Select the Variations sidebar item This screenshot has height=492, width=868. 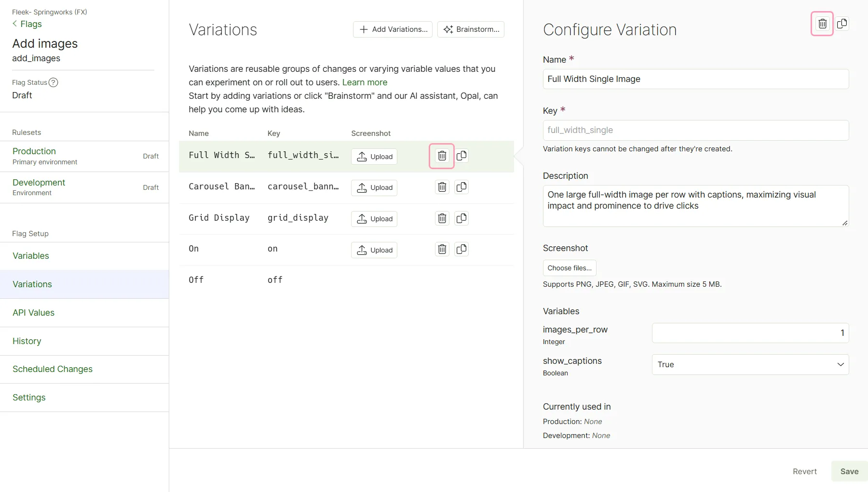pos(84,284)
